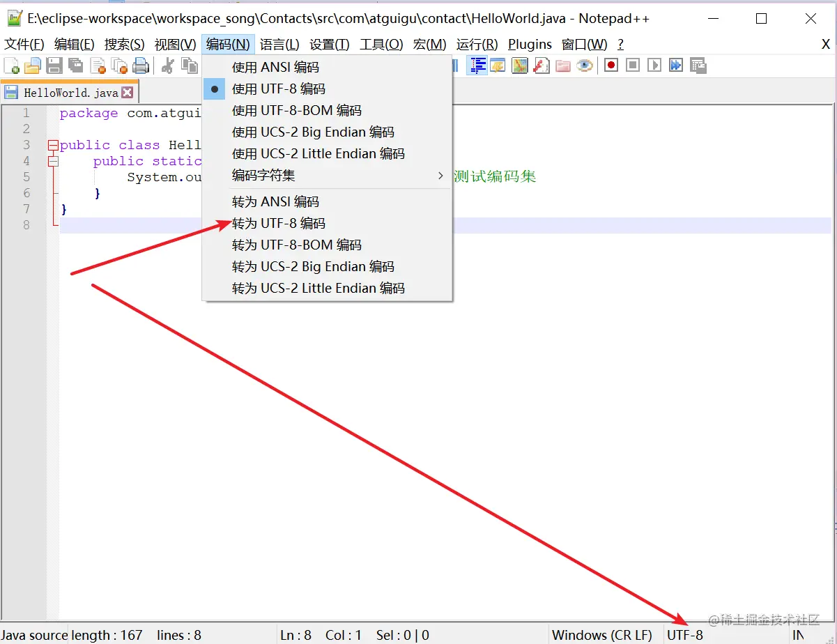Expand the 编码字符集 submenu
Viewport: 837px width, 644px height.
tap(328, 176)
